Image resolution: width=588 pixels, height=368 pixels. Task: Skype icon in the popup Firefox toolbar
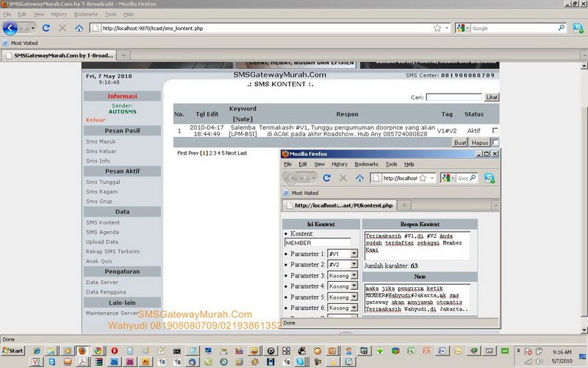coord(489,178)
